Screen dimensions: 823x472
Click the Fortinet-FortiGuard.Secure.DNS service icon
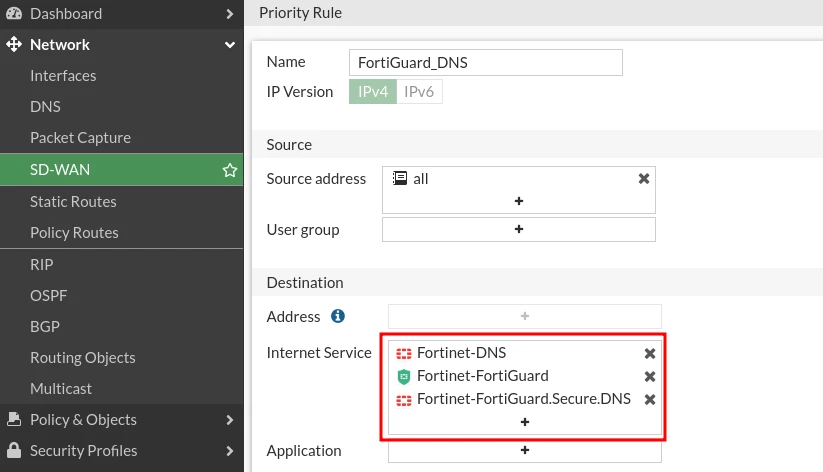coord(404,400)
